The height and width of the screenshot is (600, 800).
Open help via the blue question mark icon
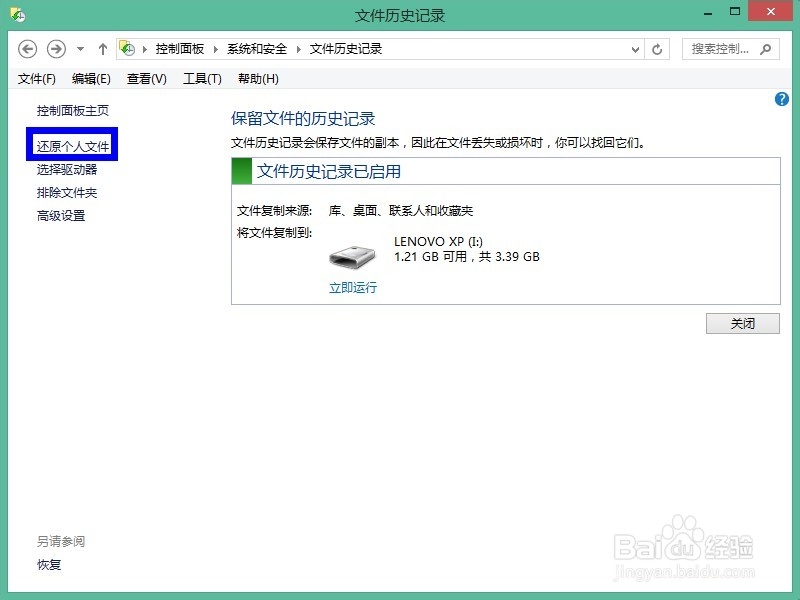click(782, 99)
